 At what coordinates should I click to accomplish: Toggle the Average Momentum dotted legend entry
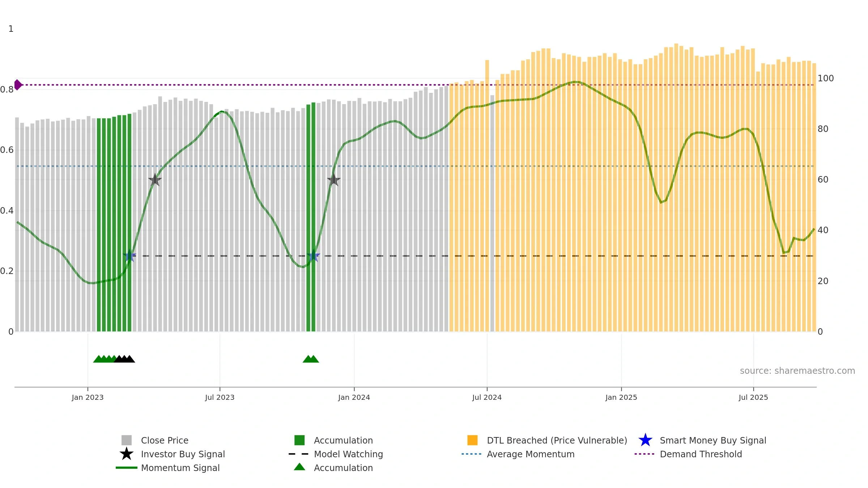pyautogui.click(x=518, y=454)
